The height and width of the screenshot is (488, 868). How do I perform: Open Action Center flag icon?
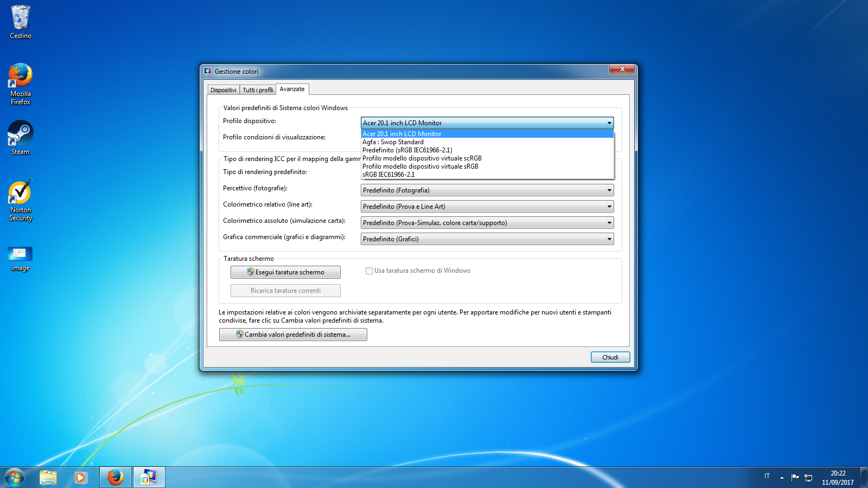pyautogui.click(x=795, y=477)
